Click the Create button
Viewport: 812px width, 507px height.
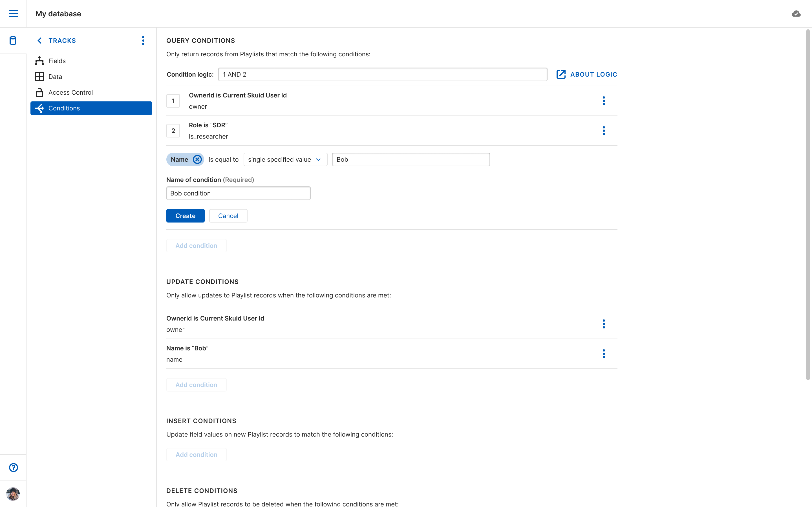click(185, 216)
